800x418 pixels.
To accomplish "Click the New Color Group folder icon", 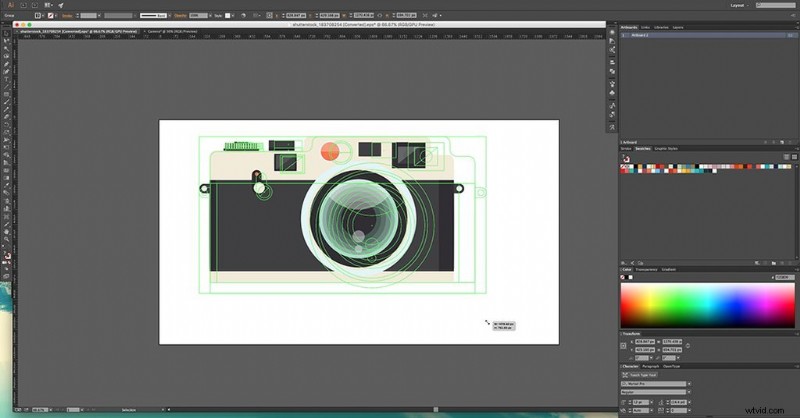I will point(774,263).
